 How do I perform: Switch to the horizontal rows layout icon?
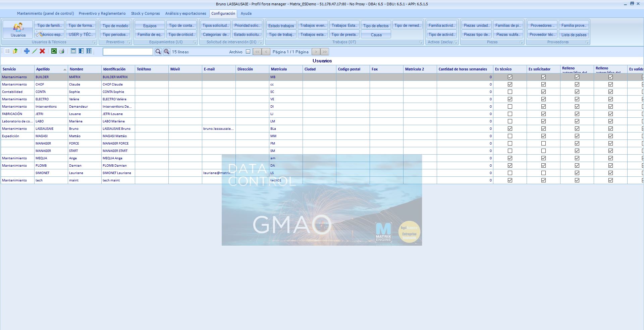[73, 51]
